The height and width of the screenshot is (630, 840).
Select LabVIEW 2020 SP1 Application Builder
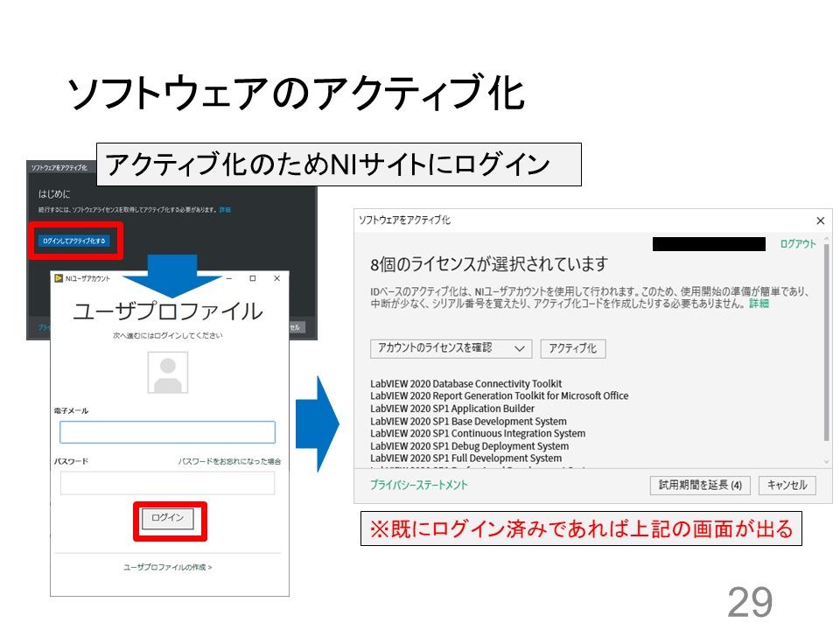[452, 409]
